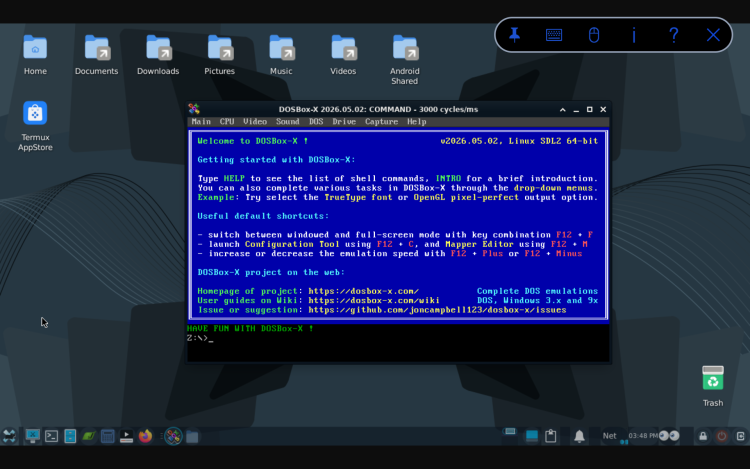Click the mouse icon in the overlay toolbar
The width and height of the screenshot is (750, 469).
point(594,35)
